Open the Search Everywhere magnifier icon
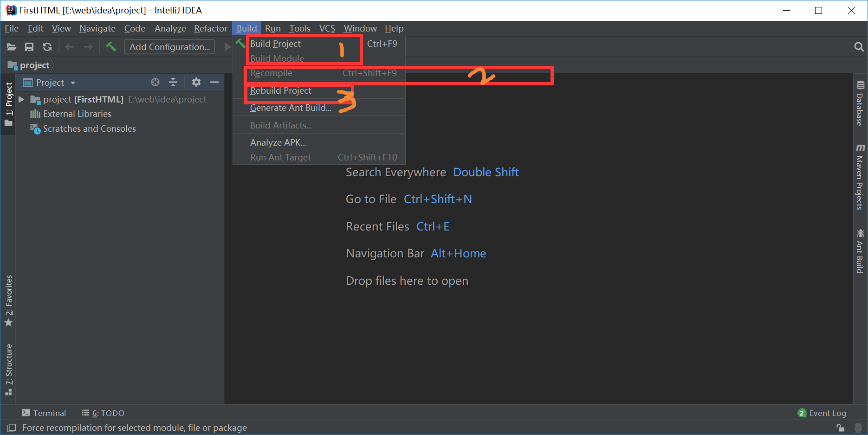 (858, 46)
